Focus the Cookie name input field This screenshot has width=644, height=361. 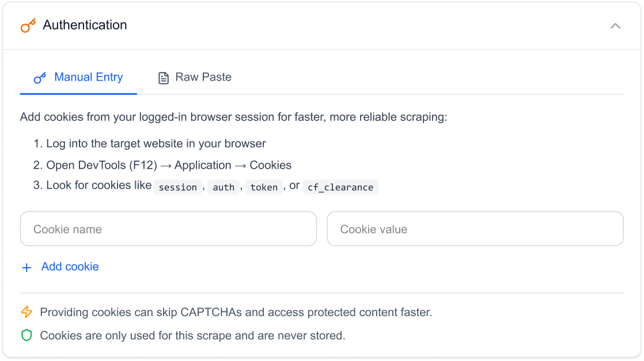coord(168,229)
